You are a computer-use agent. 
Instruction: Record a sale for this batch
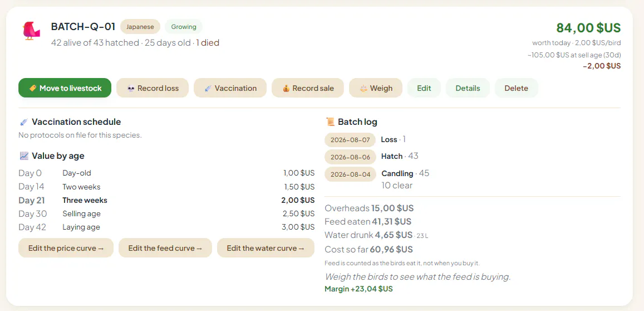pos(308,88)
